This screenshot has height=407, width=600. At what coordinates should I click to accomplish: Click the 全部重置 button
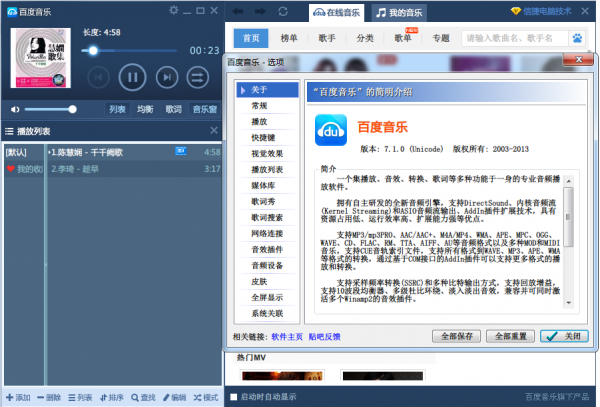[x=510, y=336]
